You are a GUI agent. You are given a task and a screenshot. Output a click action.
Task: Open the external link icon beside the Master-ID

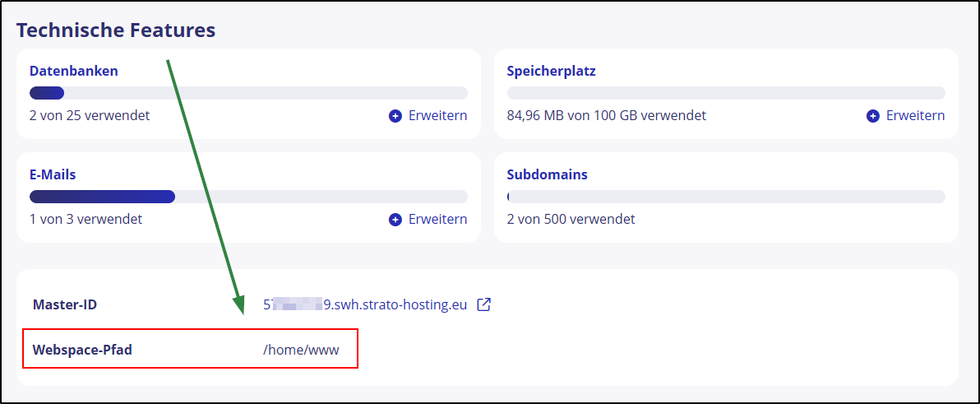pyautogui.click(x=483, y=304)
